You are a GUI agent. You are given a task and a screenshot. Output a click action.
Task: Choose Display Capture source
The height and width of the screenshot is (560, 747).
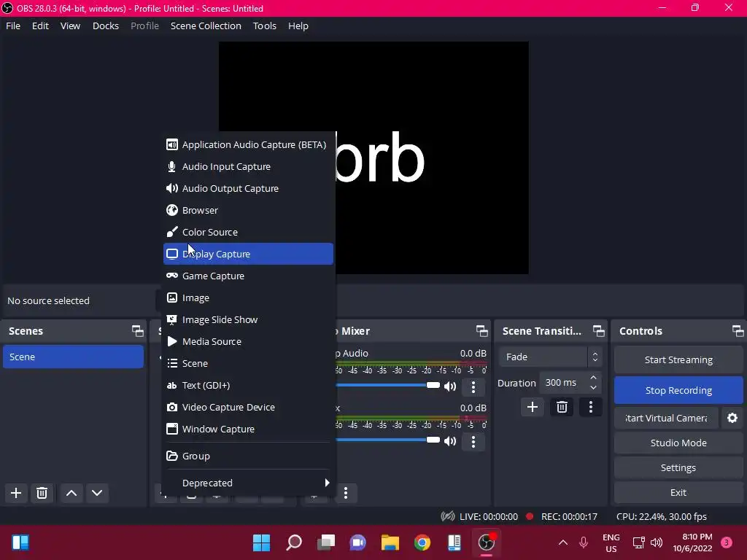[x=248, y=254]
